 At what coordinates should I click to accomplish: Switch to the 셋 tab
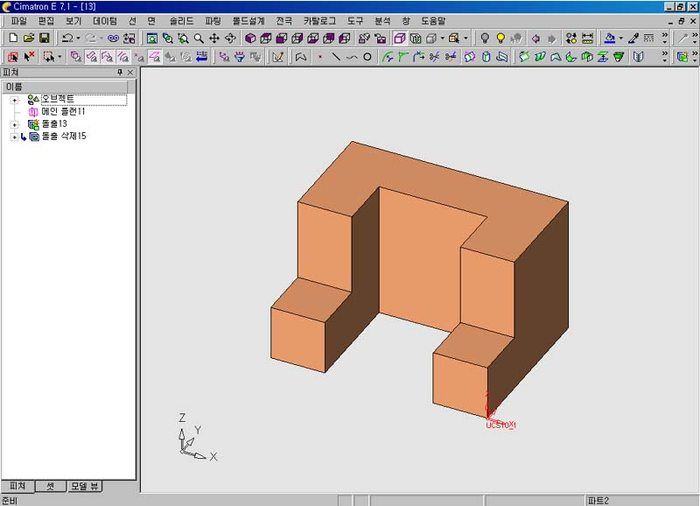point(50,486)
